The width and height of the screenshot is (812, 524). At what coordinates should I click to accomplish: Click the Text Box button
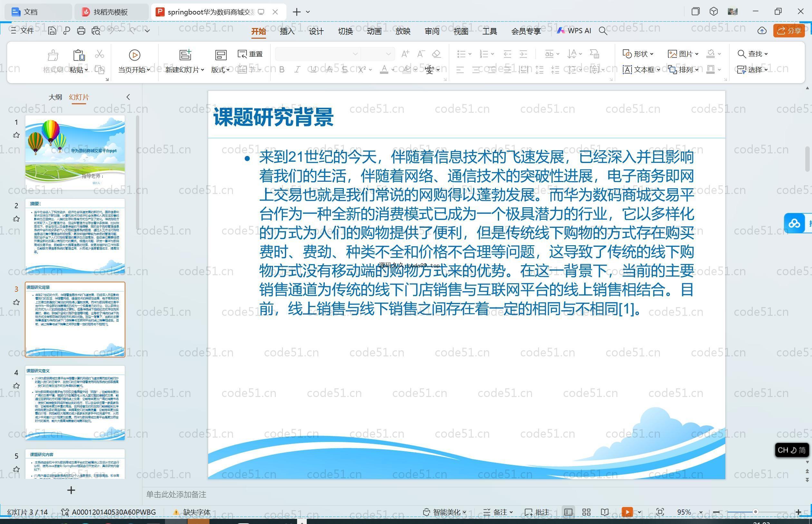[641, 70]
